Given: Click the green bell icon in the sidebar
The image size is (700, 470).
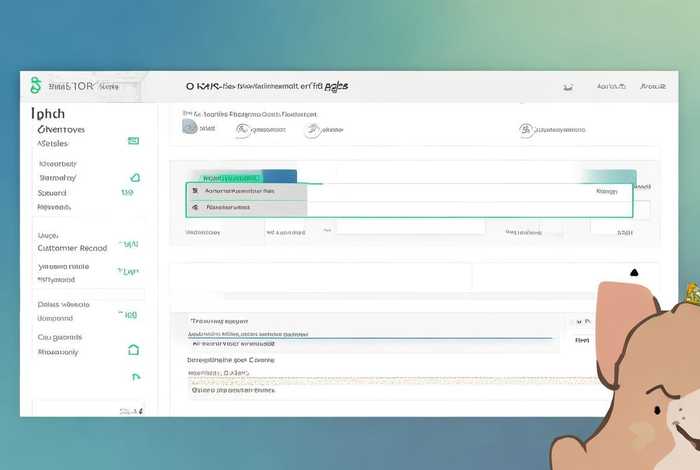Looking at the screenshot, I should click(x=135, y=177).
